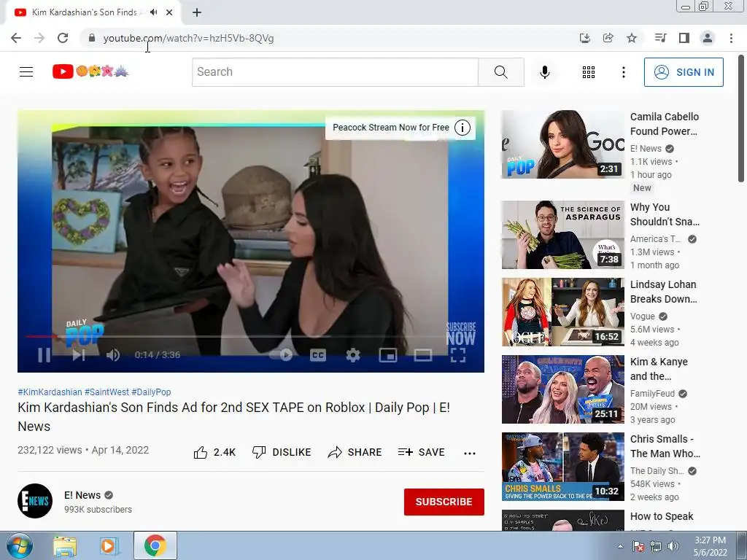Click #KimKardashian hashtag link
This screenshot has height=560, width=747.
pos(50,392)
